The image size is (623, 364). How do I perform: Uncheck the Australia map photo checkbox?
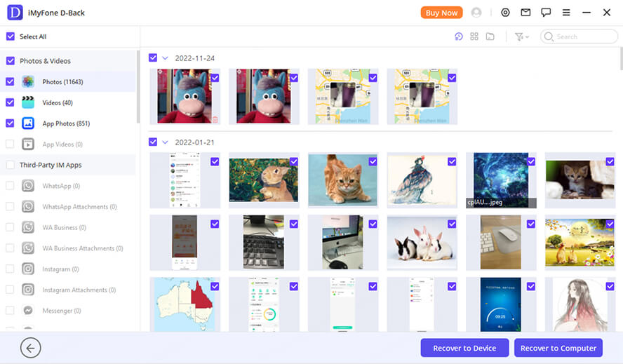(x=215, y=286)
